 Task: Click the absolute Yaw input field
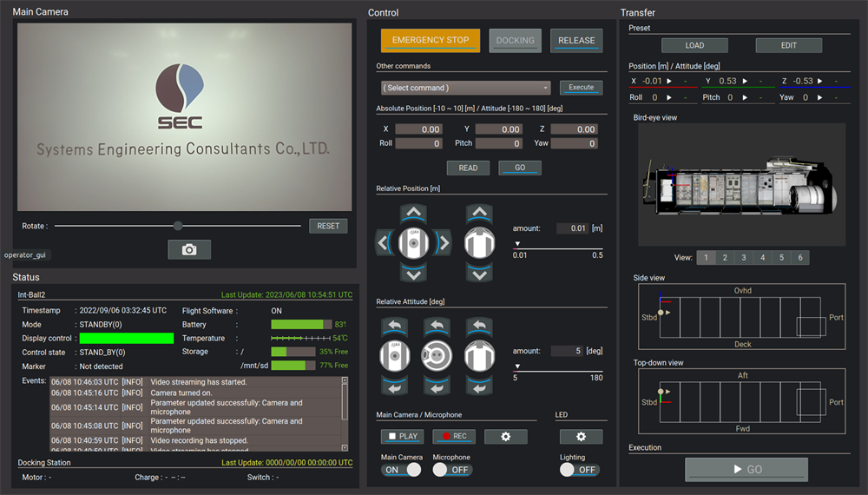574,143
